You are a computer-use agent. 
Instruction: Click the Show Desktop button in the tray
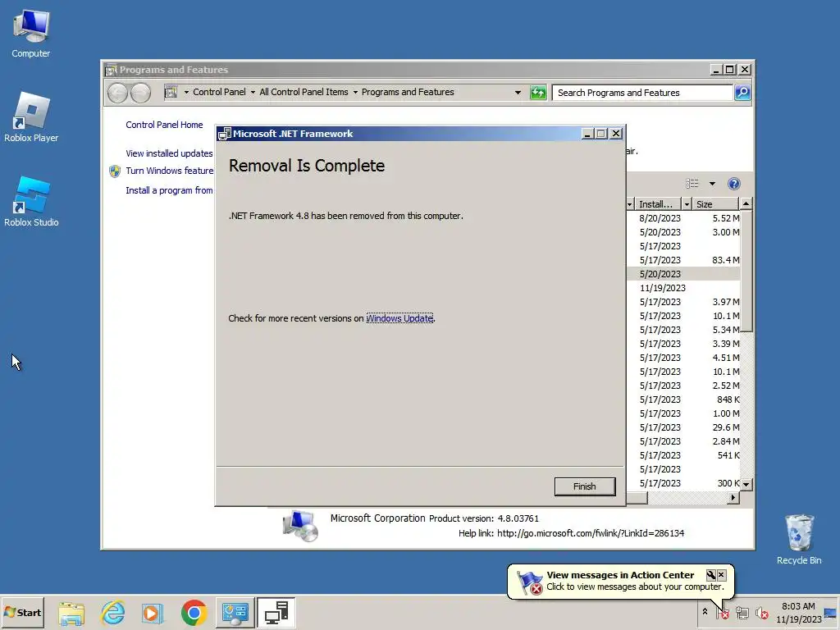[831, 612]
